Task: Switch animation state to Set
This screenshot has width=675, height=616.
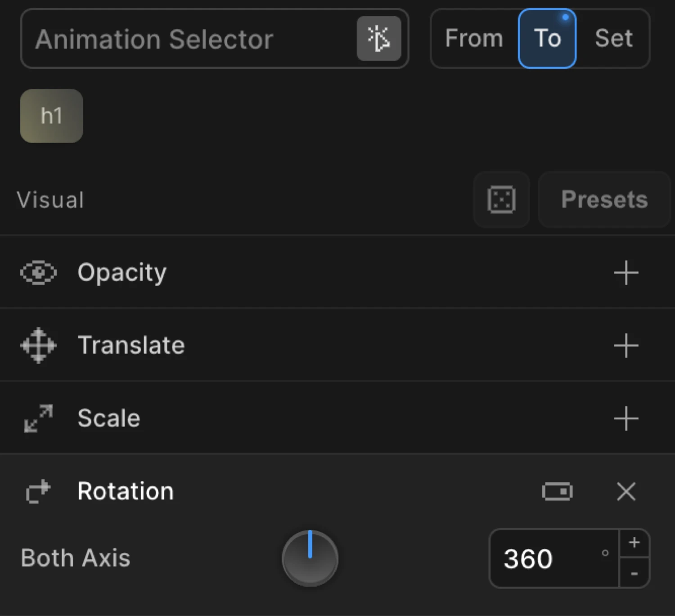Action: (614, 38)
